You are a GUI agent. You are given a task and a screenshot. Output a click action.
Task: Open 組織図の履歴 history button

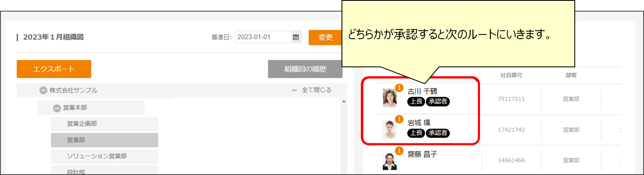click(305, 69)
